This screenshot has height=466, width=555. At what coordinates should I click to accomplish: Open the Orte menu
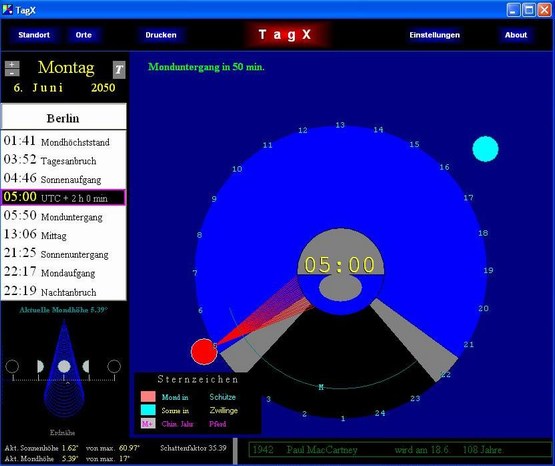(x=84, y=35)
